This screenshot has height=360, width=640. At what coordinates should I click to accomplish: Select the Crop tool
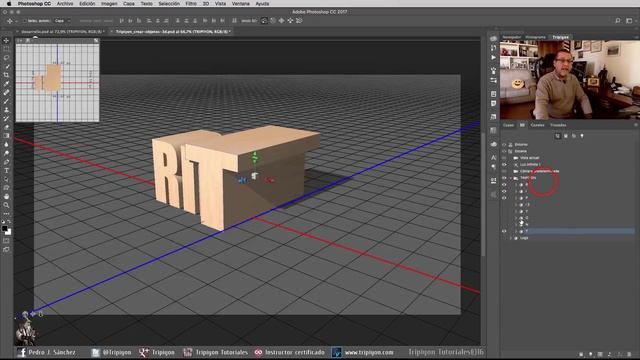6,75
